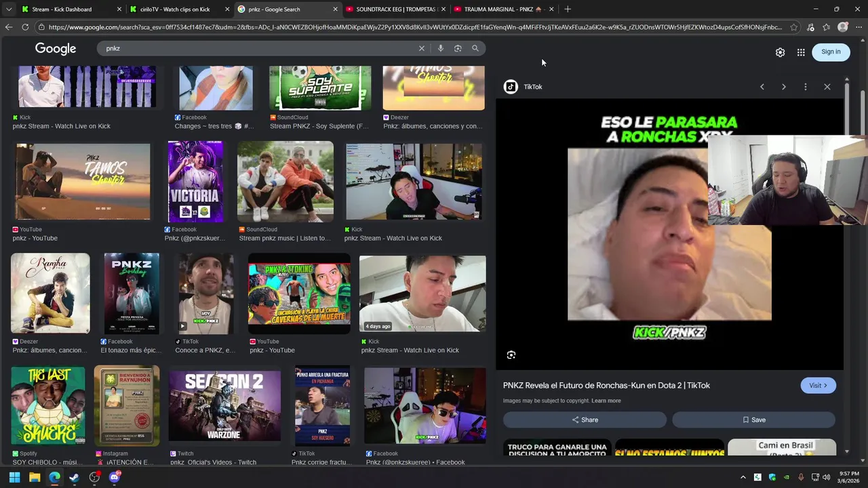
Task: Open related image 'Cami en Brasil'
Action: pos(782,447)
